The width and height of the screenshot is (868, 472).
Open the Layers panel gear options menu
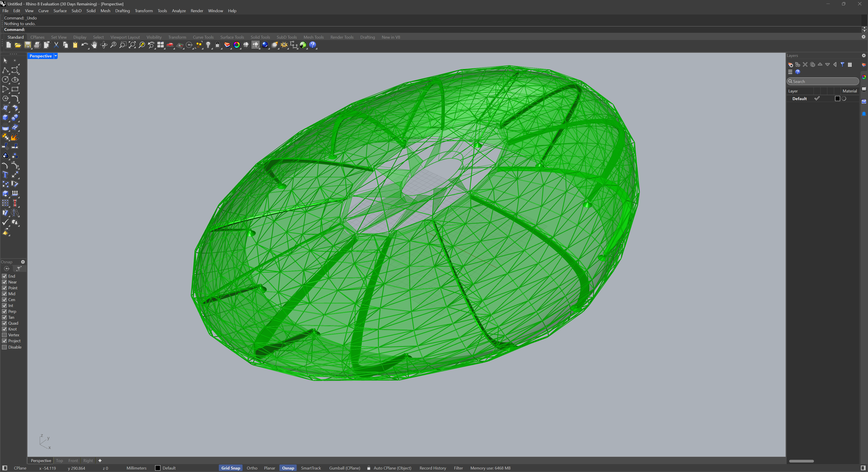tap(864, 56)
